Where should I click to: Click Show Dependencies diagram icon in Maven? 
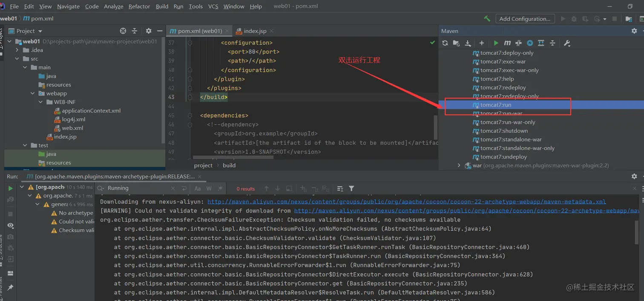click(x=541, y=43)
